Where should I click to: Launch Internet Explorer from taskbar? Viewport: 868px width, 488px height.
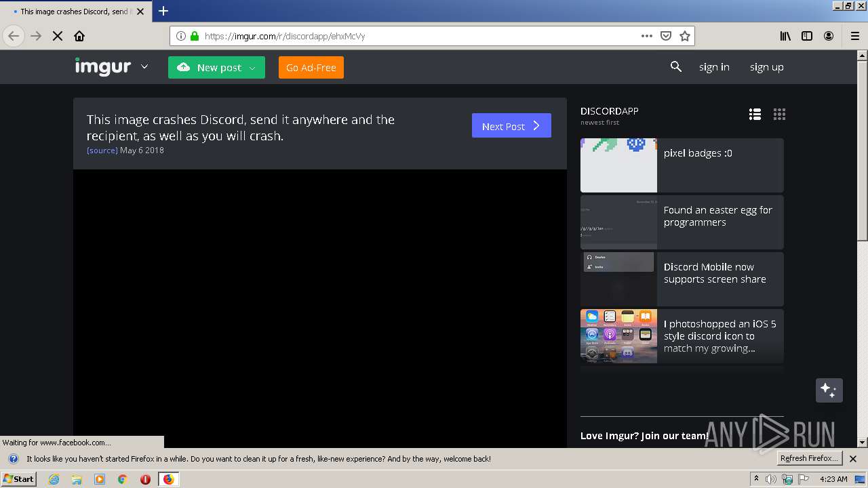tap(54, 479)
